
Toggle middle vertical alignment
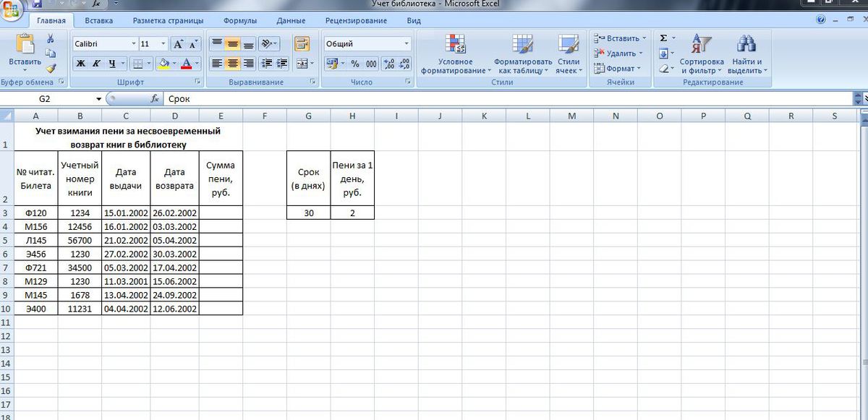coord(232,44)
